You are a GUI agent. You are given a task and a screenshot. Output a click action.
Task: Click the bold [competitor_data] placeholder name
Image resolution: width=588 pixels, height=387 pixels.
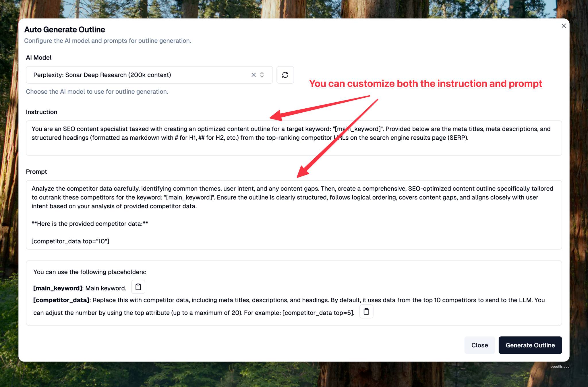[x=62, y=300]
